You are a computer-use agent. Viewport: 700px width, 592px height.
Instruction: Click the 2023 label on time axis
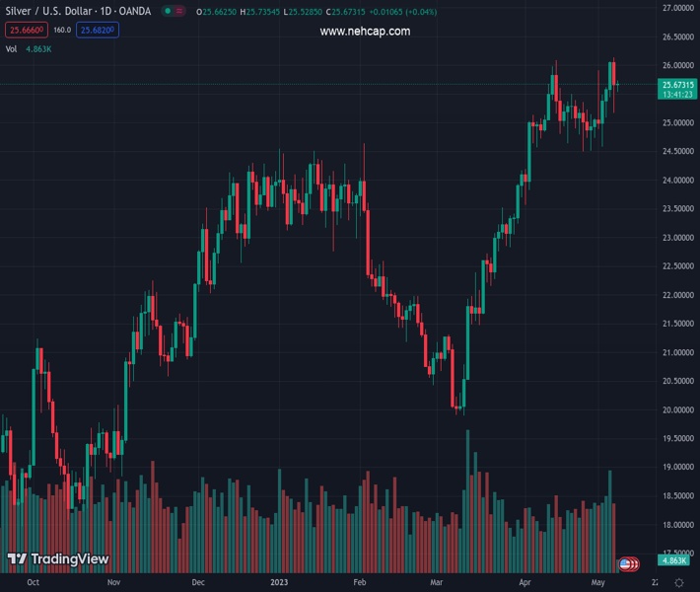(280, 583)
